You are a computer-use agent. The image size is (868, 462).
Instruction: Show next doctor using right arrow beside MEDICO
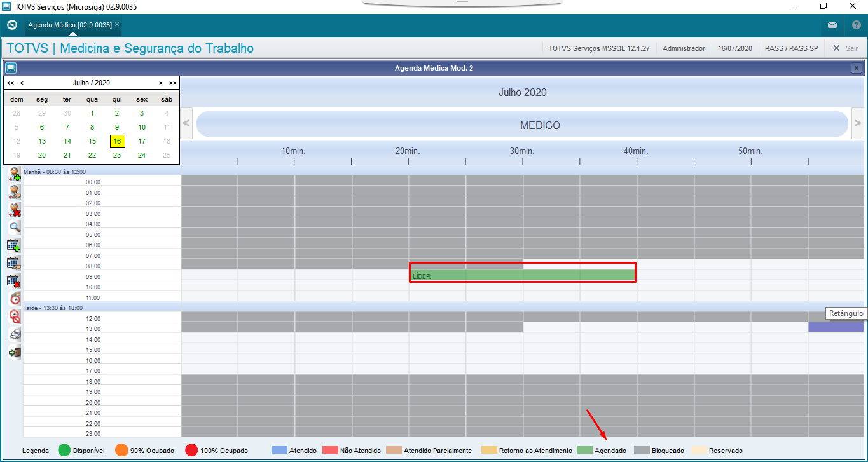point(858,123)
